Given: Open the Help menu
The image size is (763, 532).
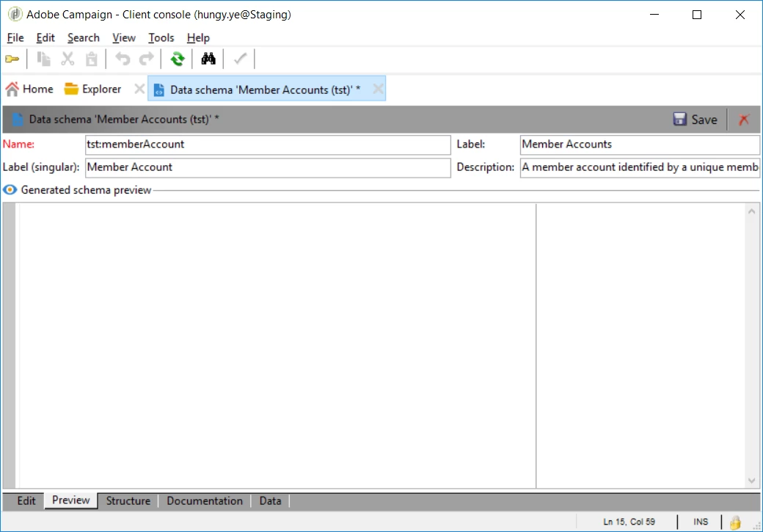Looking at the screenshot, I should (198, 38).
